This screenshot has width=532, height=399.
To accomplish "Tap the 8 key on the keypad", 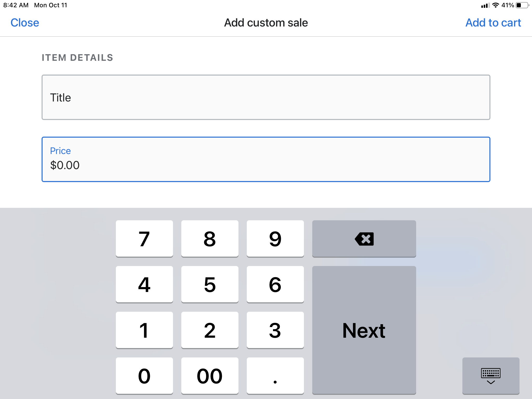I will [x=210, y=239].
